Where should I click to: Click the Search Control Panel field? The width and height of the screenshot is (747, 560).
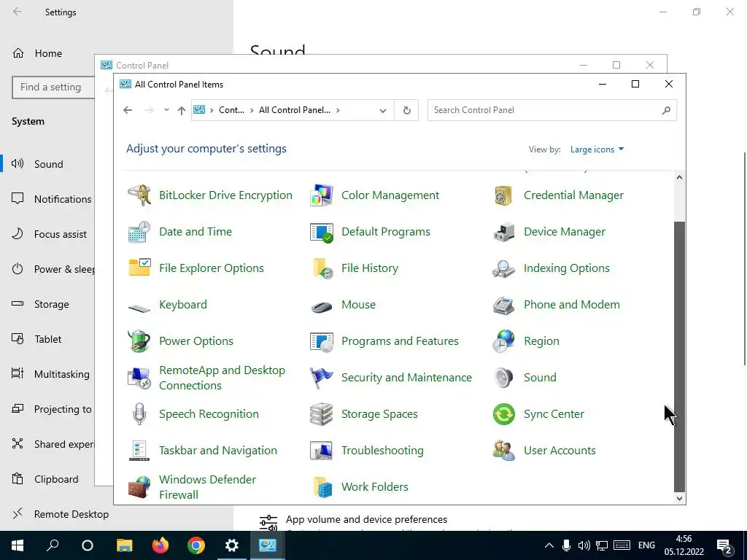(551, 110)
